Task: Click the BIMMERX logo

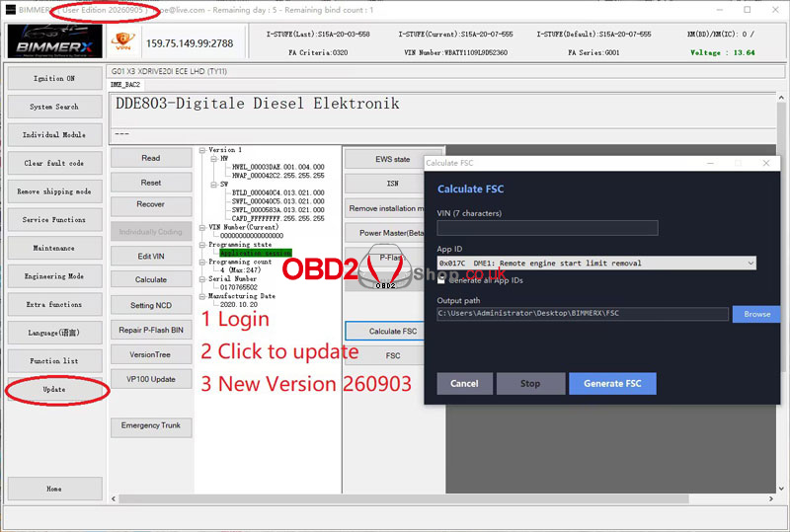Action: [x=54, y=41]
